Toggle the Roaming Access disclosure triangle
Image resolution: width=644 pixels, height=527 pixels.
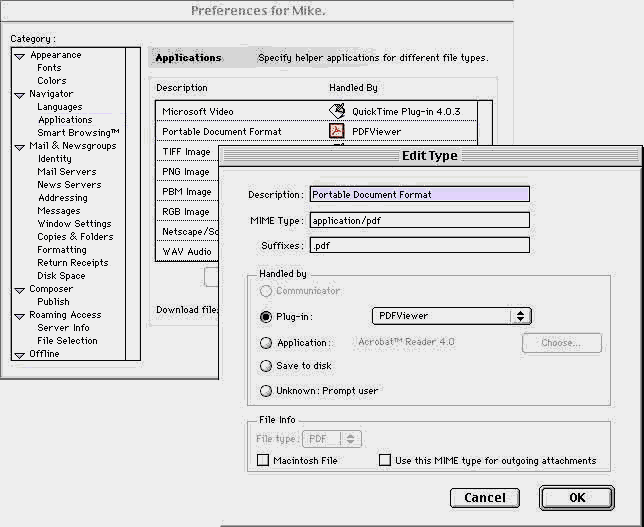pyautogui.click(x=19, y=316)
